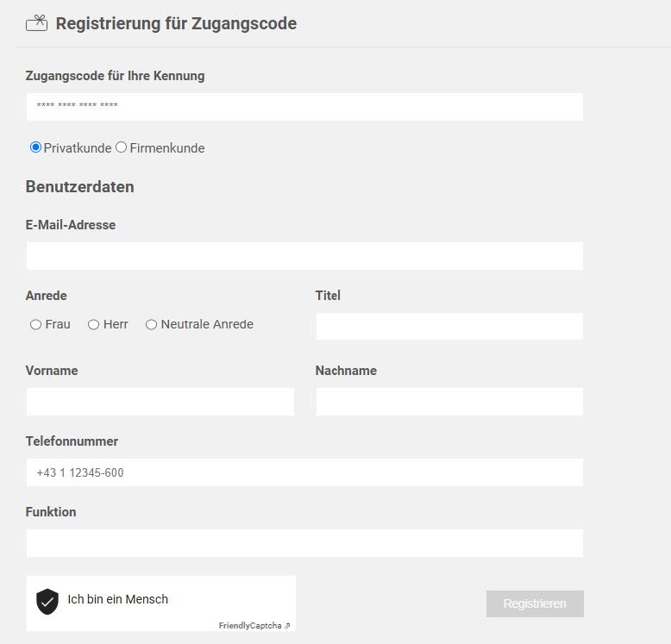Screen dimensions: 671x644
Task: Click the Nachname text box
Action: [x=449, y=402]
